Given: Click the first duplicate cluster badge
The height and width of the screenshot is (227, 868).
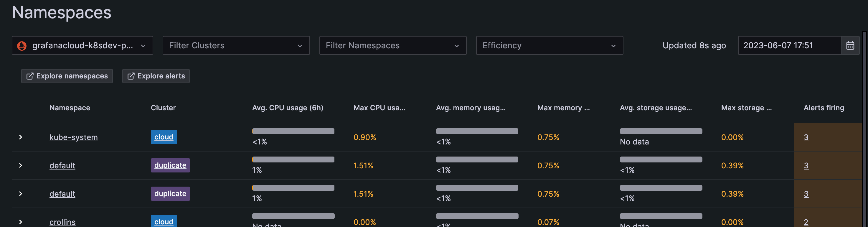Looking at the screenshot, I should click(x=170, y=165).
